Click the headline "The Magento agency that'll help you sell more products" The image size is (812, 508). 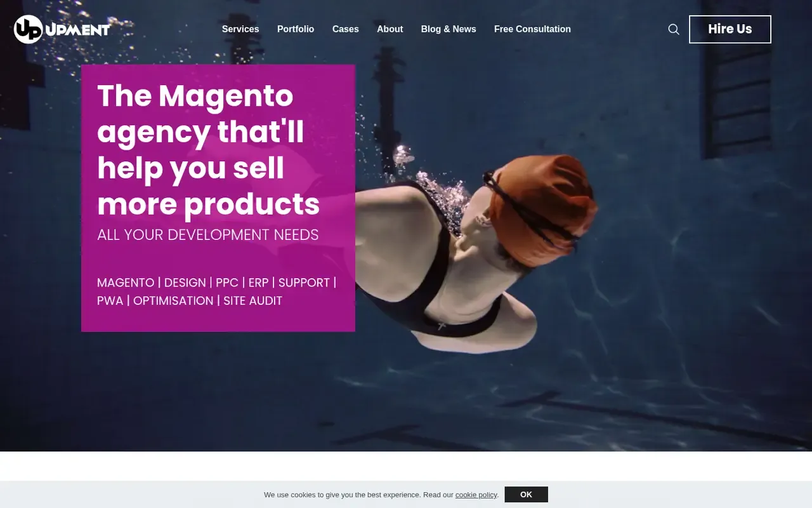pyautogui.click(x=209, y=150)
